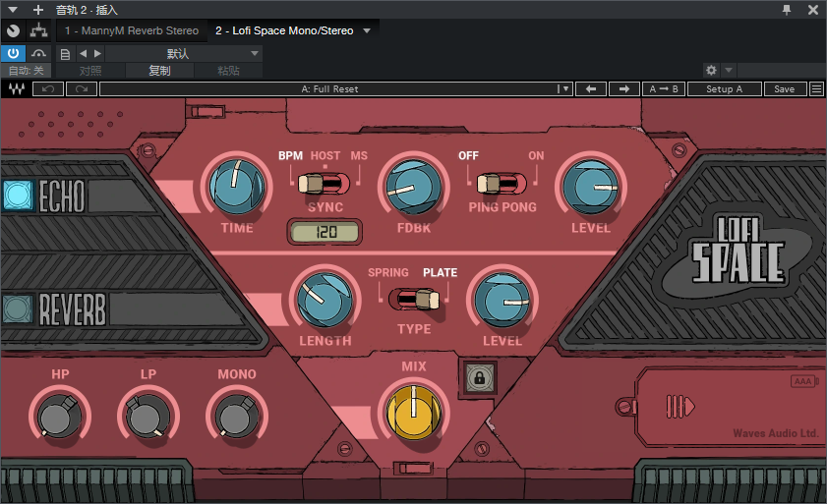The image size is (827, 504).
Task: Go to next preset arrow
Action: [97, 53]
